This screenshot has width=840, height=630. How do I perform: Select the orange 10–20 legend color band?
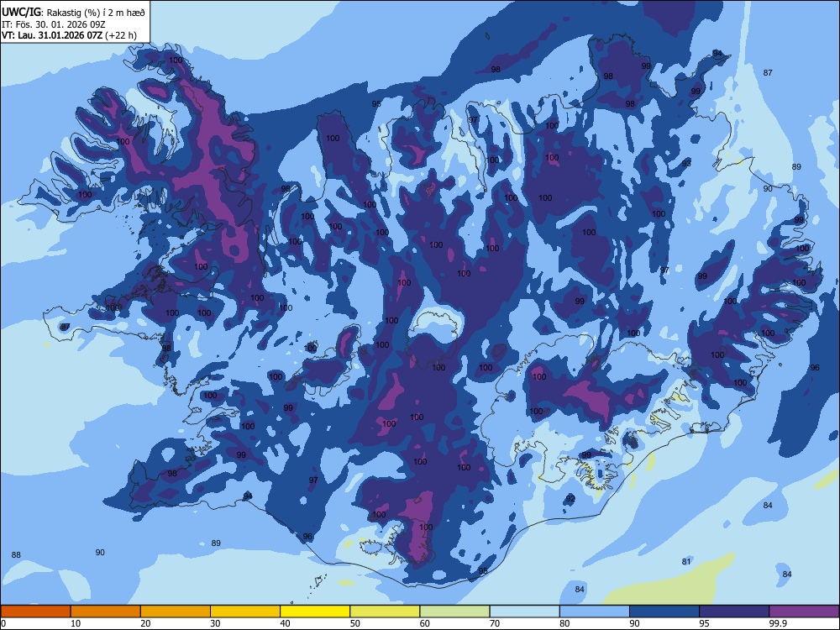(x=106, y=612)
